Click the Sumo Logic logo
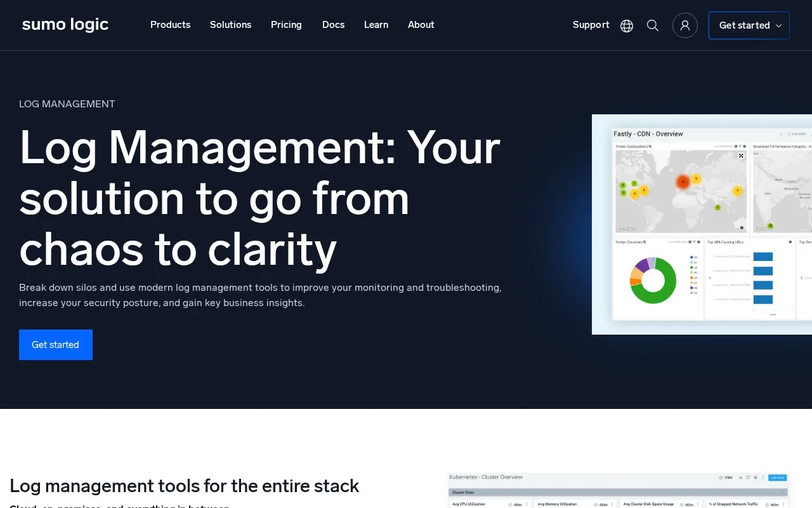Screen dimensions: 812x508 (x=65, y=25)
